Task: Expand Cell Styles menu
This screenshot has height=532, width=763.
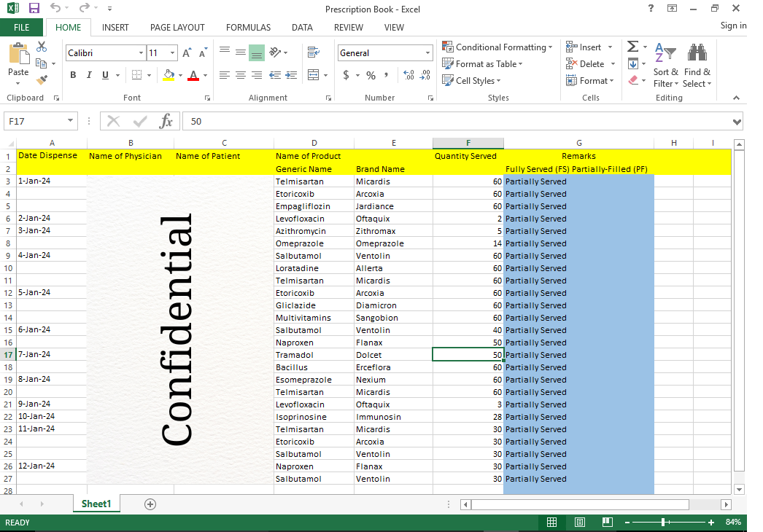Action: (471, 81)
